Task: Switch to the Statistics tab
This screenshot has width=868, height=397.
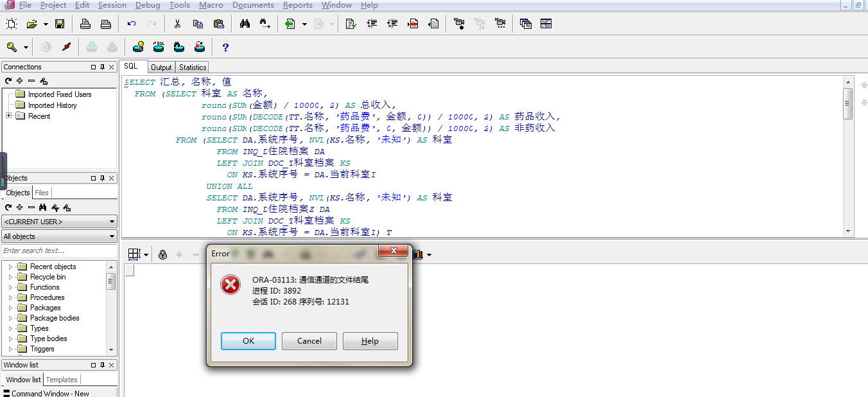Action: tap(193, 67)
